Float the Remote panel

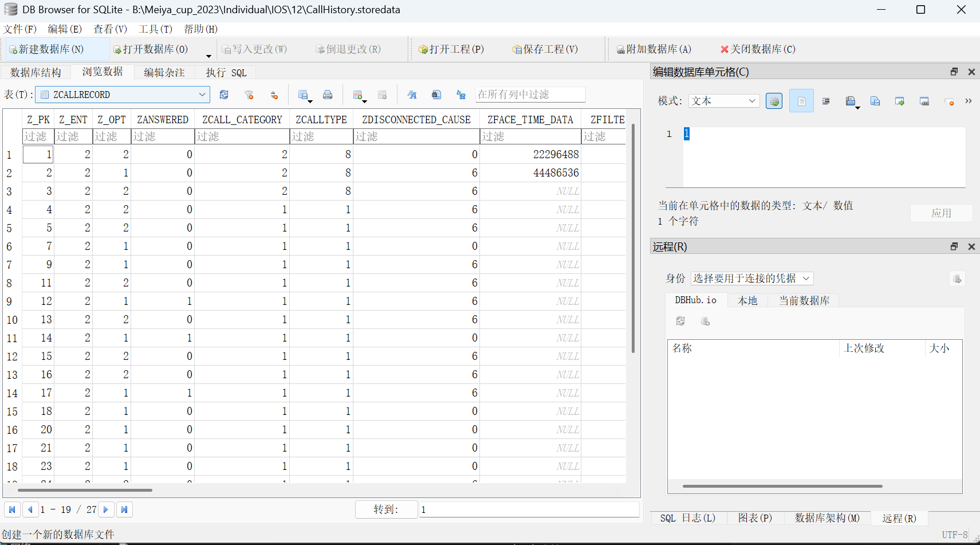(954, 246)
